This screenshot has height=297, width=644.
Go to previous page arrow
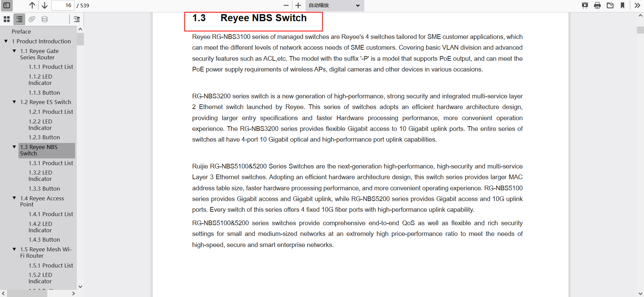pyautogui.click(x=32, y=5)
